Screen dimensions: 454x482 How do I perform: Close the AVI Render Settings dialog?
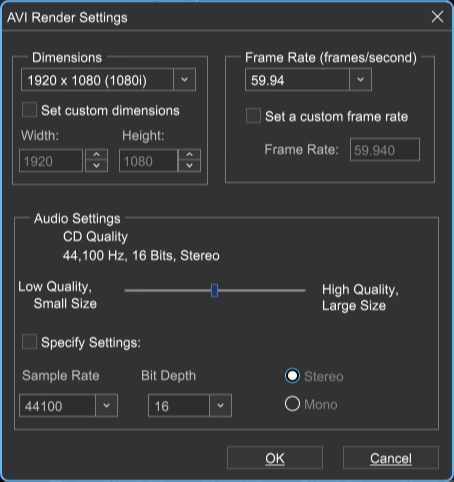437,17
